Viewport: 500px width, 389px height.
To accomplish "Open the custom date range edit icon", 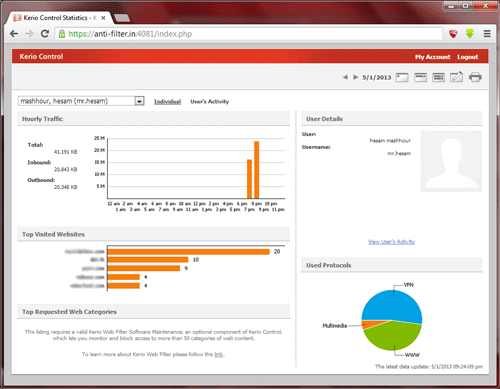I will point(456,77).
